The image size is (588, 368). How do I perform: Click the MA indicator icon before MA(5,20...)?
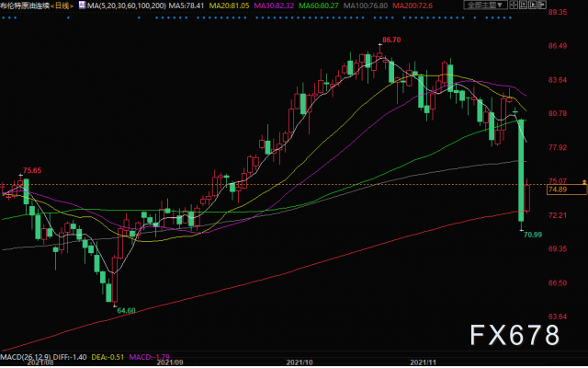coord(82,6)
